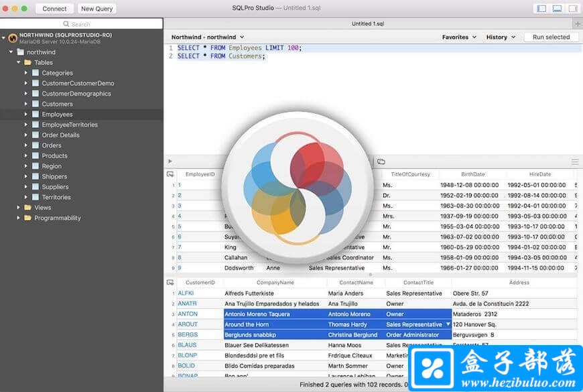Toggle left sidebar panel icon
583x392 pixels.
pyautogui.click(x=541, y=9)
